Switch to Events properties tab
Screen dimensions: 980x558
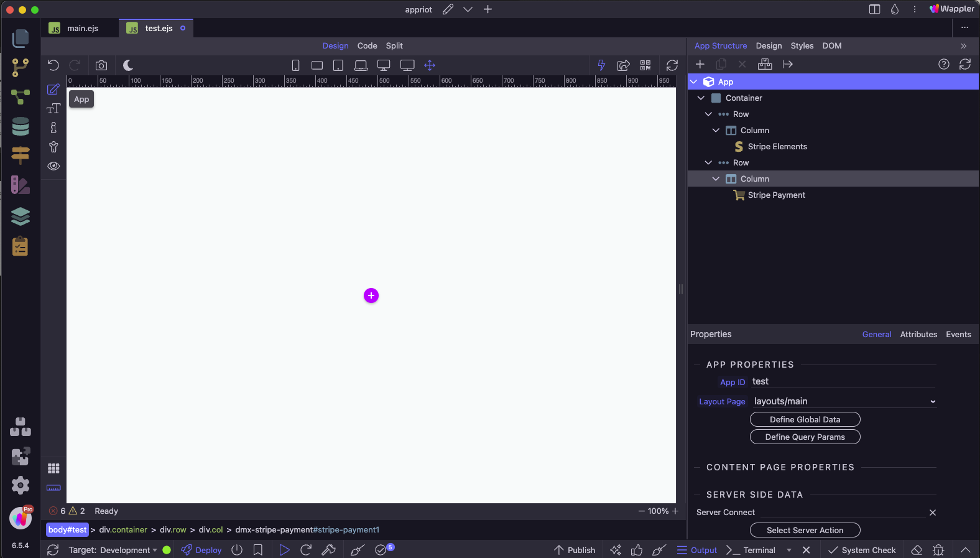tap(958, 335)
